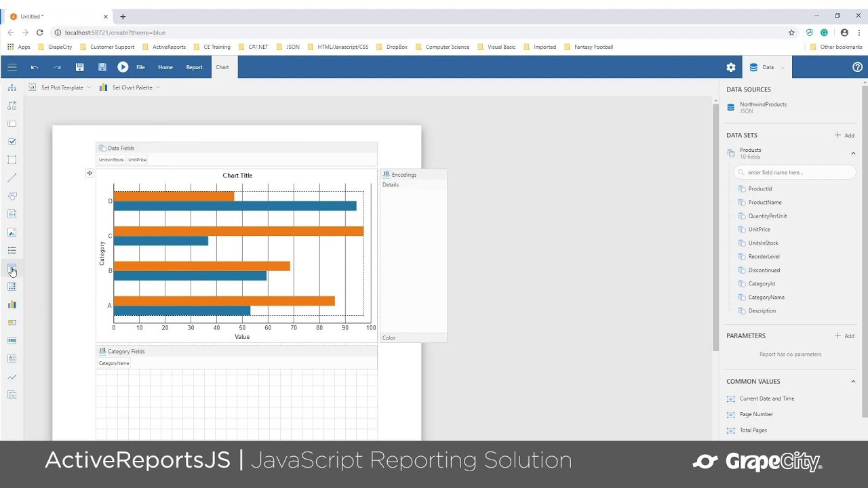
Task: Select the Shape tool in the sidebar
Action: [x=12, y=196]
